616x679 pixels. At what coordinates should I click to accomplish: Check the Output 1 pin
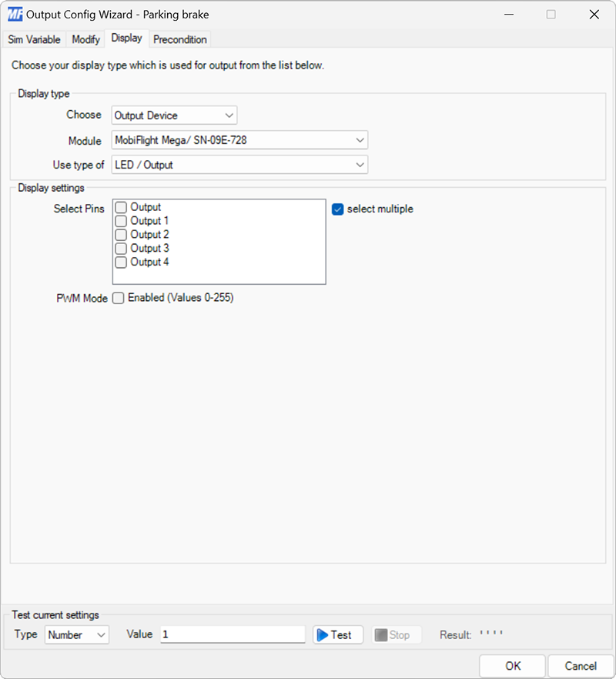[120, 220]
